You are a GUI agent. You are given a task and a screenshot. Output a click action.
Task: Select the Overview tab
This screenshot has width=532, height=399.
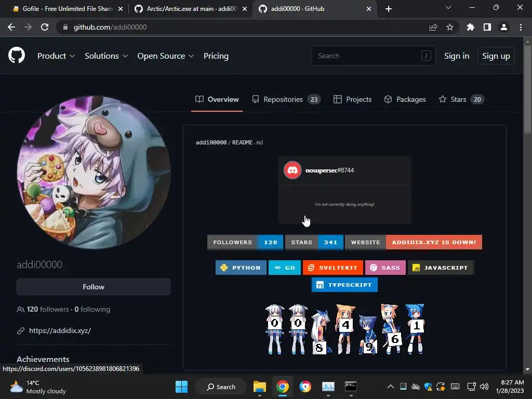coord(217,99)
